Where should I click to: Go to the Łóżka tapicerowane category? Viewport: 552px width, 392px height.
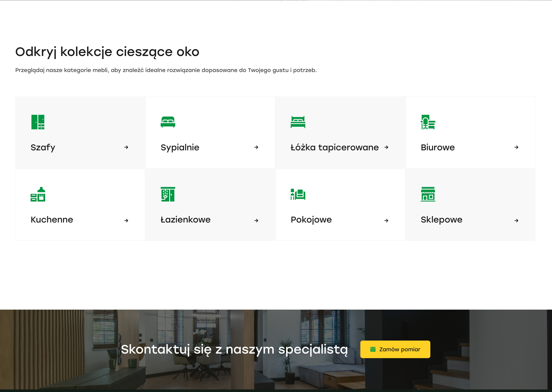click(335, 147)
